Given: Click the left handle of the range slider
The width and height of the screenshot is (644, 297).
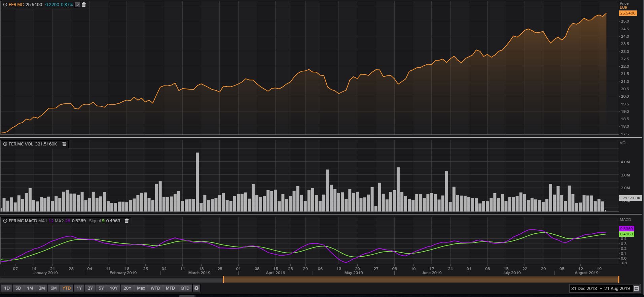Looking at the screenshot, I should click(x=223, y=279).
